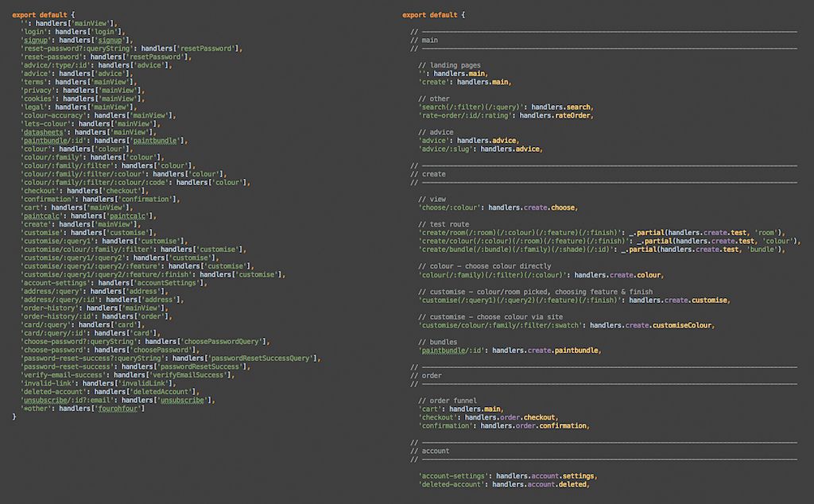Image resolution: width=814 pixels, height=504 pixels.
Task: Click the handlers.create.customise route line
Action: [575, 300]
